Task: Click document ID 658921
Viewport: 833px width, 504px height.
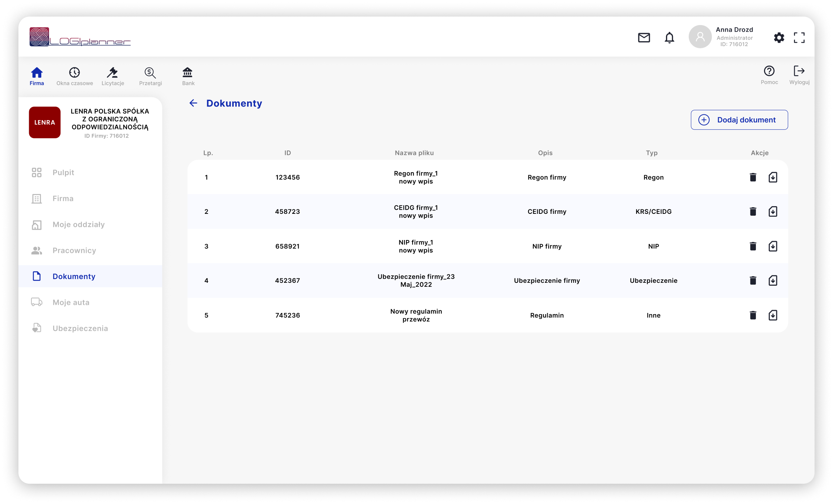Action: point(288,246)
